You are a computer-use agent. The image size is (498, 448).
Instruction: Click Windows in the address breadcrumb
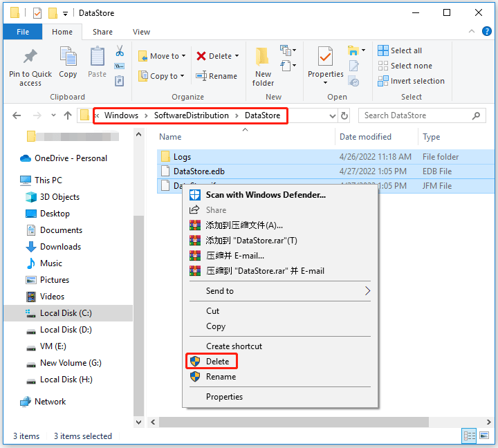(121, 115)
